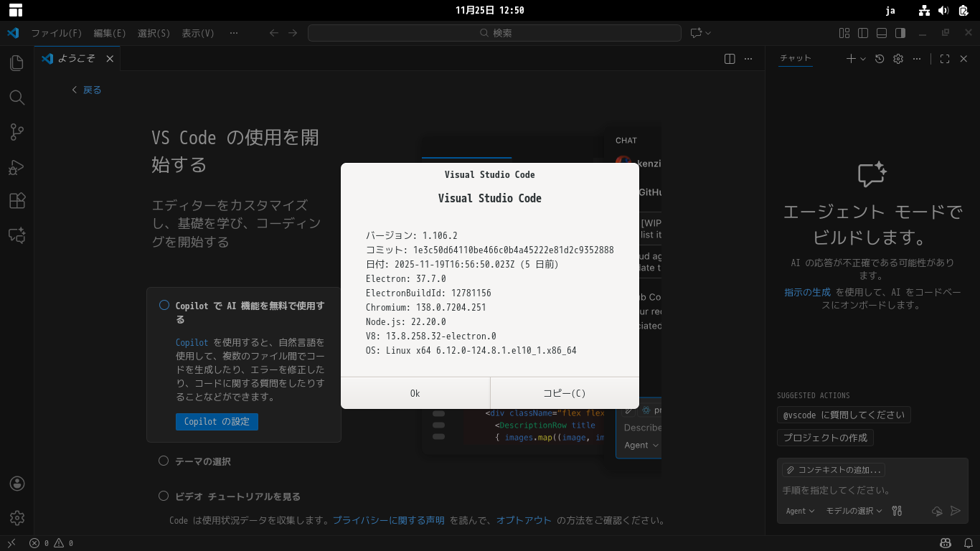Click the 検索 command center box
The height and width of the screenshot is (551, 980).
tap(494, 33)
